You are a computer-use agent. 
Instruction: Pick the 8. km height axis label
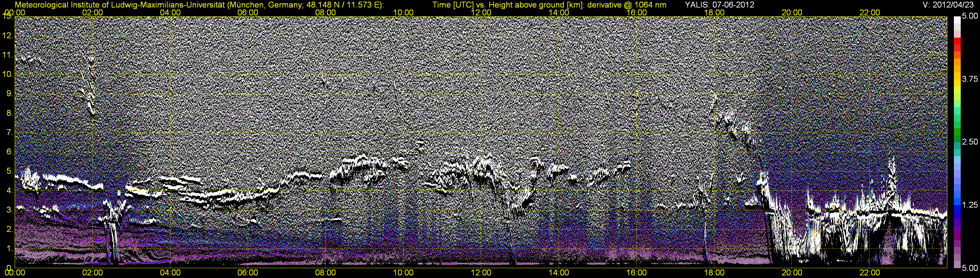(x=9, y=113)
